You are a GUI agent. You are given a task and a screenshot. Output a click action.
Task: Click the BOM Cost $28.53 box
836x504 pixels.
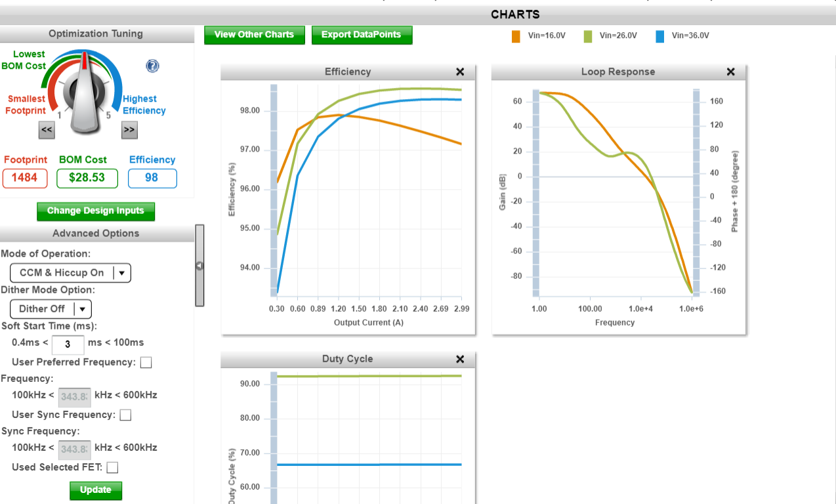pyautogui.click(x=87, y=178)
